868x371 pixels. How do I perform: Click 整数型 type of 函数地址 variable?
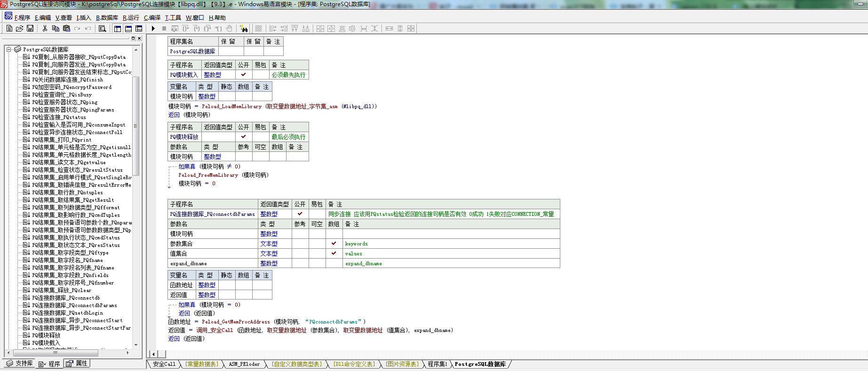(207, 285)
